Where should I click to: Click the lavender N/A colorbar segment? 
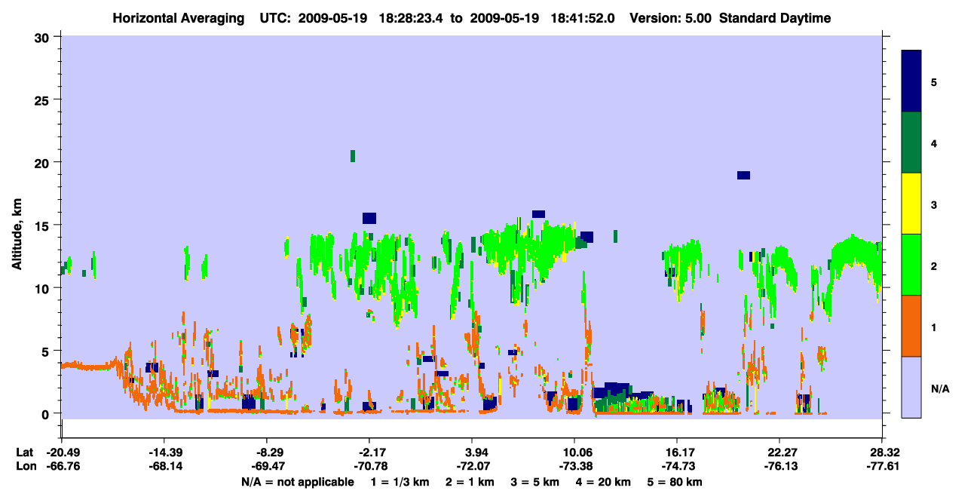click(911, 387)
